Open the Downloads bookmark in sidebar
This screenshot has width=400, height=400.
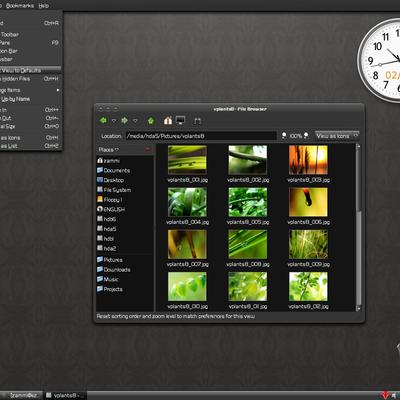pos(125,269)
